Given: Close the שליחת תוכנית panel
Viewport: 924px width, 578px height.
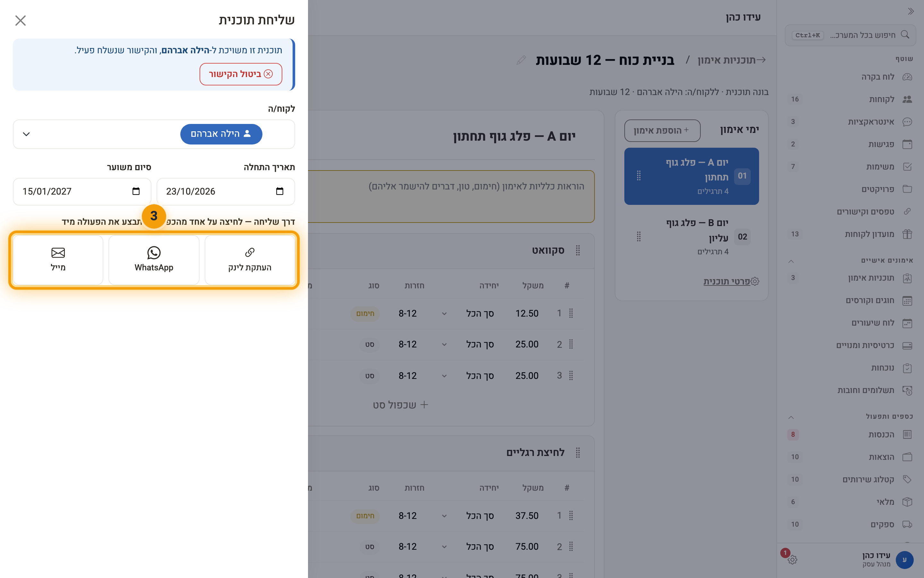Looking at the screenshot, I should 20,20.
